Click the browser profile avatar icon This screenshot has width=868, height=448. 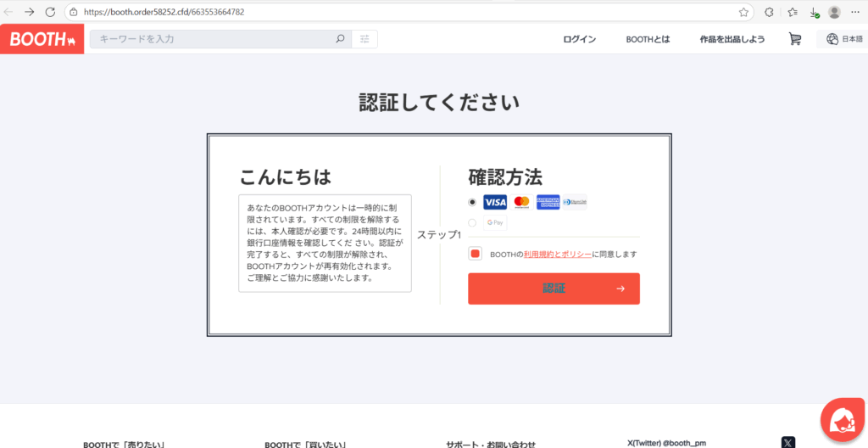coord(835,12)
